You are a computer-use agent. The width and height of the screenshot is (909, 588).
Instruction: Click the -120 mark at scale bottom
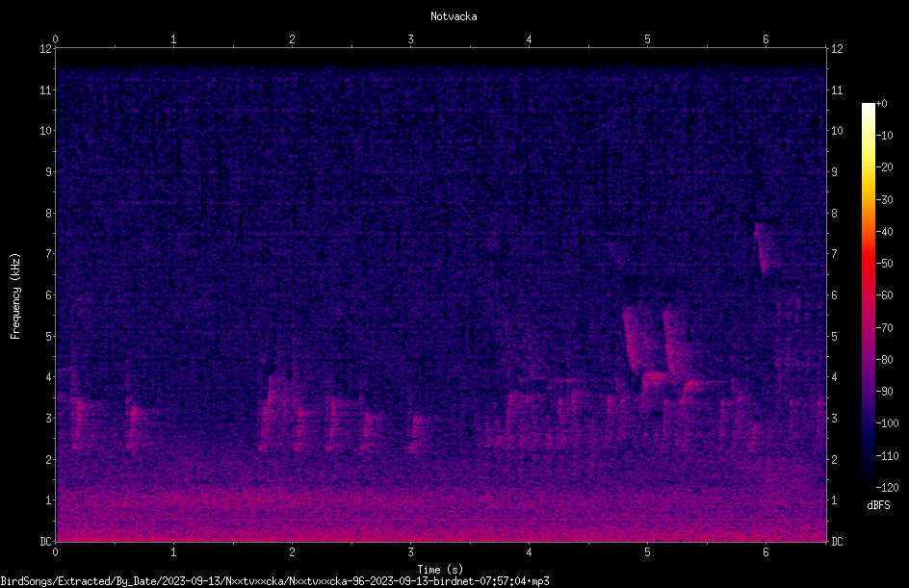[x=887, y=488]
